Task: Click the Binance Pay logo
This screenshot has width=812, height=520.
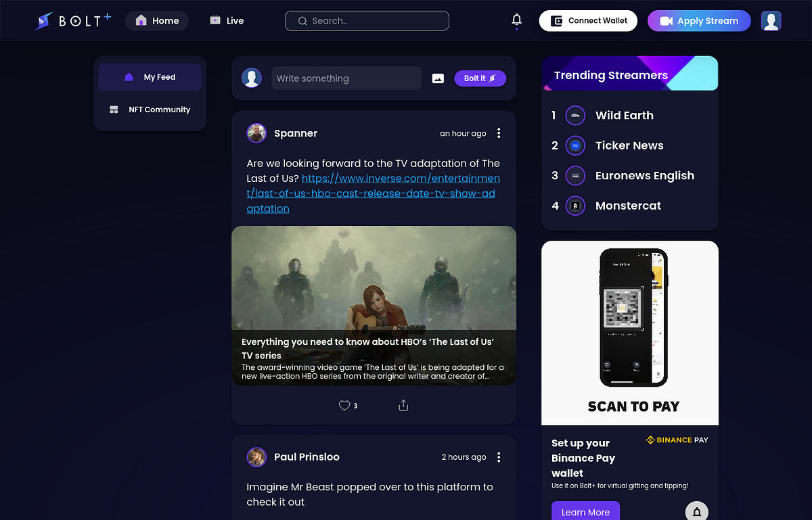Action: click(677, 440)
